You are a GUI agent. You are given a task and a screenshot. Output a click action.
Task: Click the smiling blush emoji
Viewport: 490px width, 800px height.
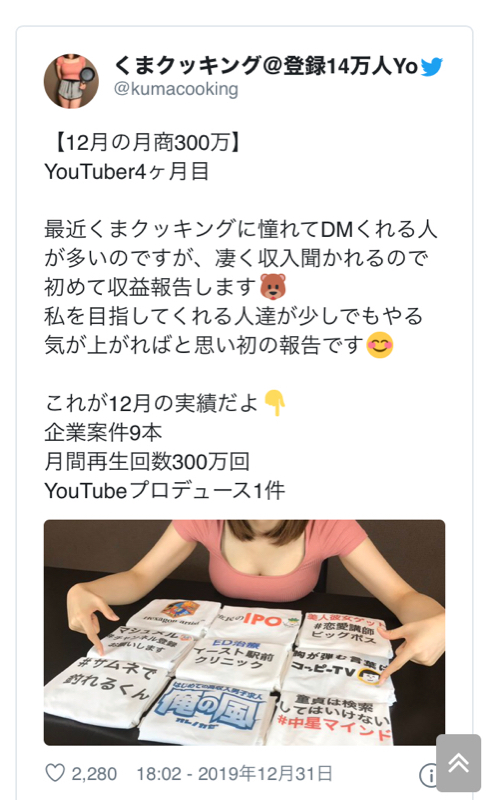[x=380, y=345]
